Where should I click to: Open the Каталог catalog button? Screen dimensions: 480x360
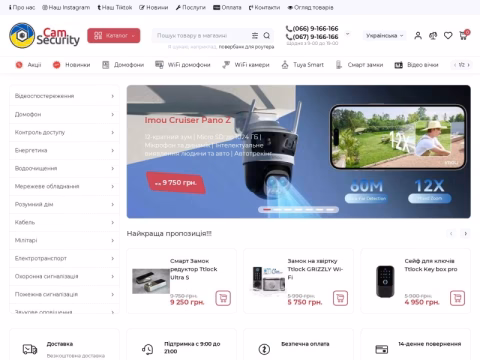tap(114, 35)
